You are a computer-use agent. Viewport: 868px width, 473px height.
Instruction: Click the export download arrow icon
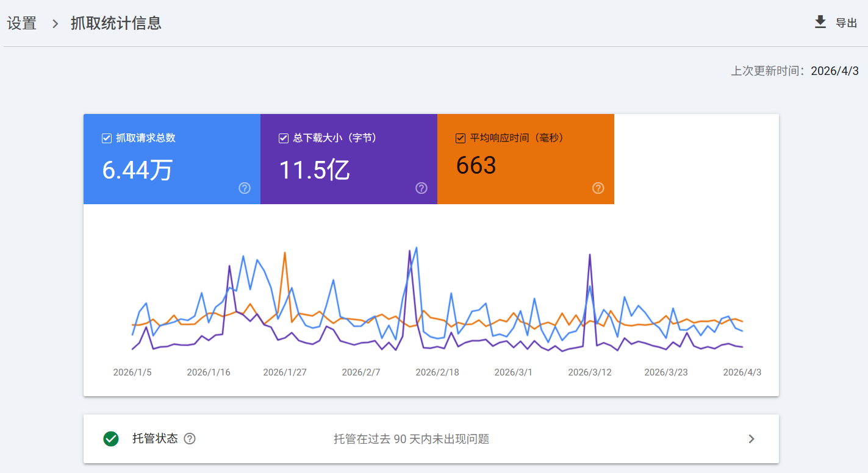820,23
